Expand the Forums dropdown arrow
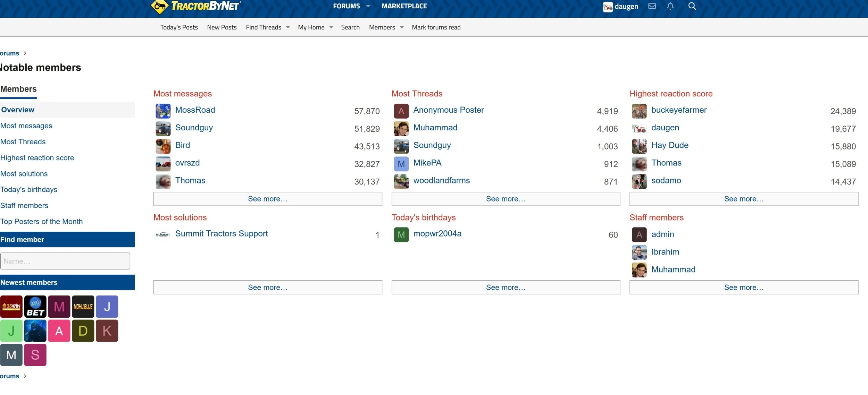Viewport: 868px width, 395px height. (x=368, y=6)
